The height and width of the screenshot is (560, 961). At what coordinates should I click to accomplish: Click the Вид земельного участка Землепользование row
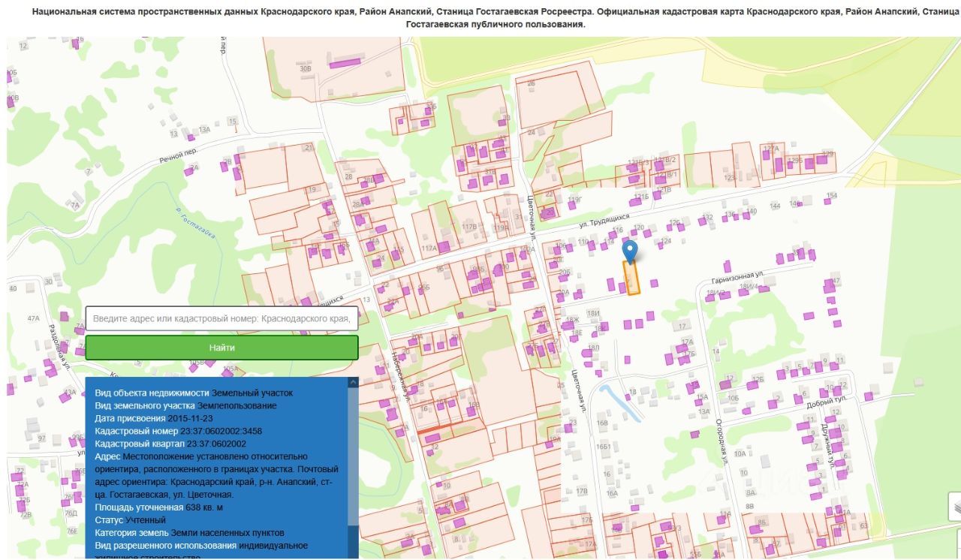tap(185, 405)
